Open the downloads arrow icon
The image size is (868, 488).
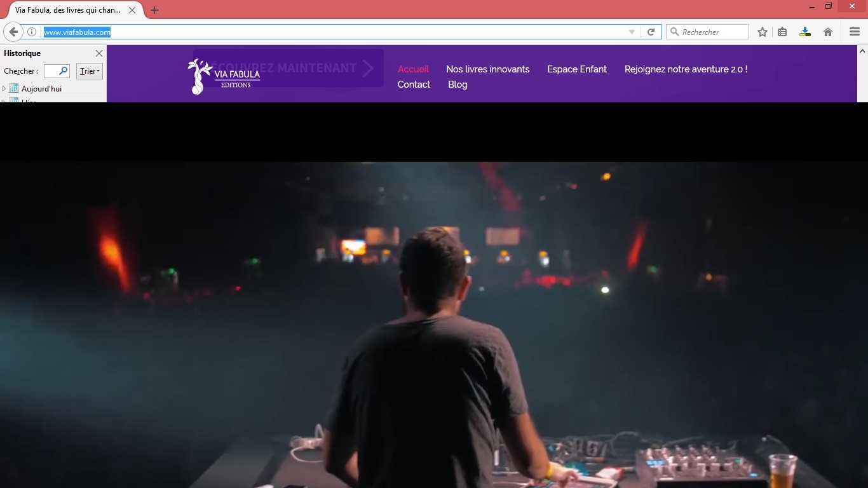805,32
